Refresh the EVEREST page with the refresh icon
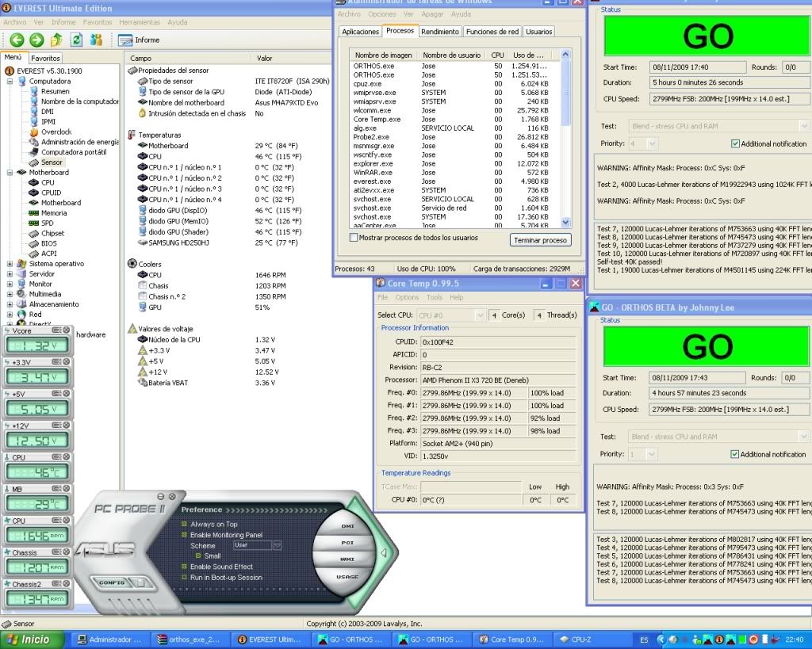The height and width of the screenshot is (649, 812). 77,40
